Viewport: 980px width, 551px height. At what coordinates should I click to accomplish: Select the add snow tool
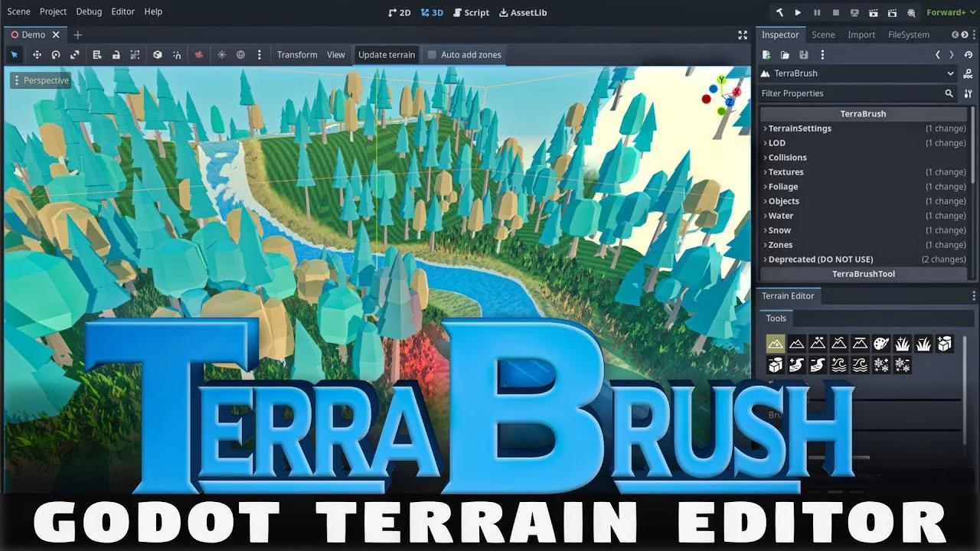[x=880, y=366]
